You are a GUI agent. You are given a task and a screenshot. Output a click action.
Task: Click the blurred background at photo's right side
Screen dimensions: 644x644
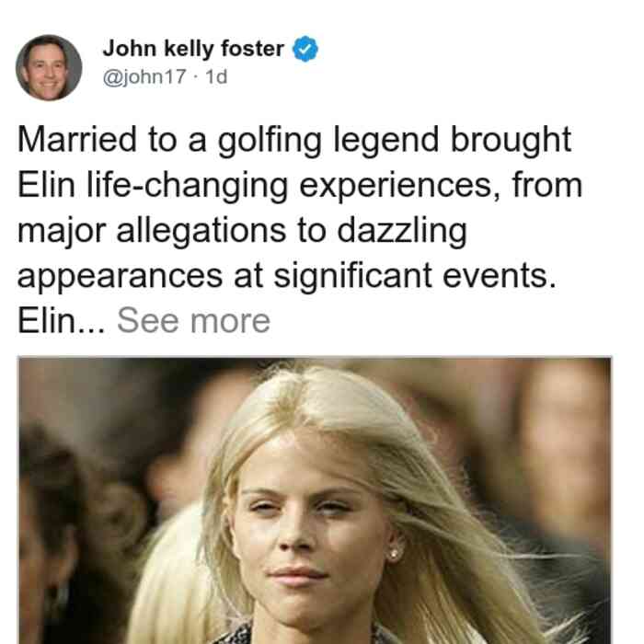tap(558, 472)
